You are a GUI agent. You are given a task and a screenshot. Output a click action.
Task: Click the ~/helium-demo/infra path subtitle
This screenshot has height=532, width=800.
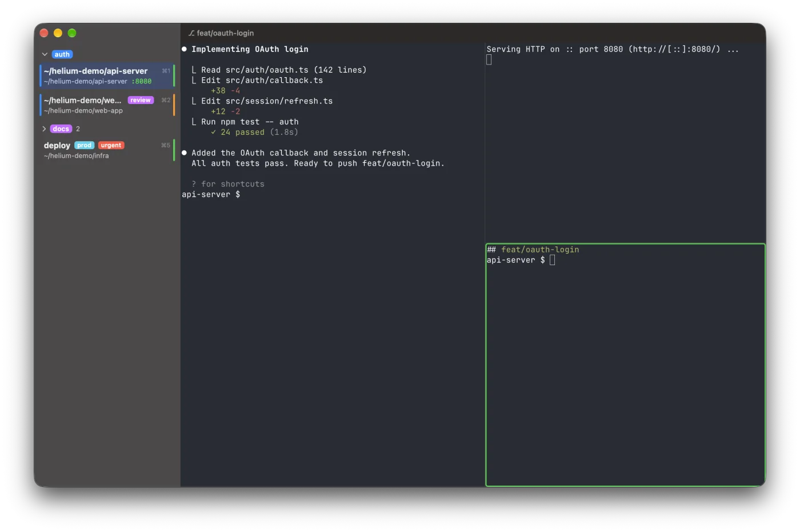tap(77, 155)
